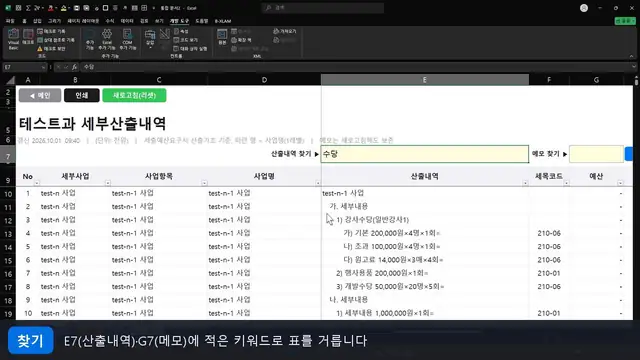Open control Properties (속성)
Screen dimensions: 640x360
click(x=181, y=31)
